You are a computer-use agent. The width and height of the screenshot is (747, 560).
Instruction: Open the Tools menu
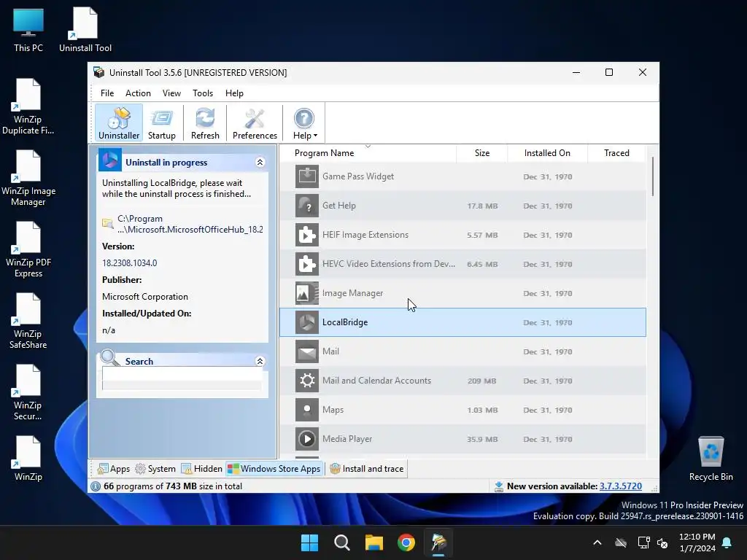click(203, 93)
